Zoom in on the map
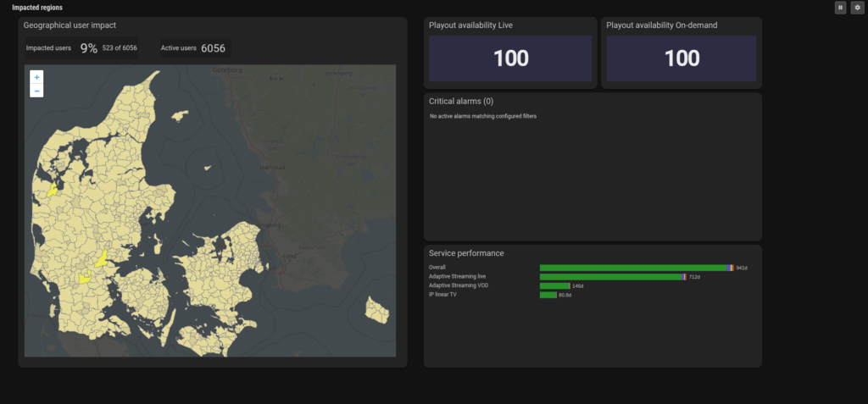Viewport: 868px width, 404px height. click(x=36, y=77)
